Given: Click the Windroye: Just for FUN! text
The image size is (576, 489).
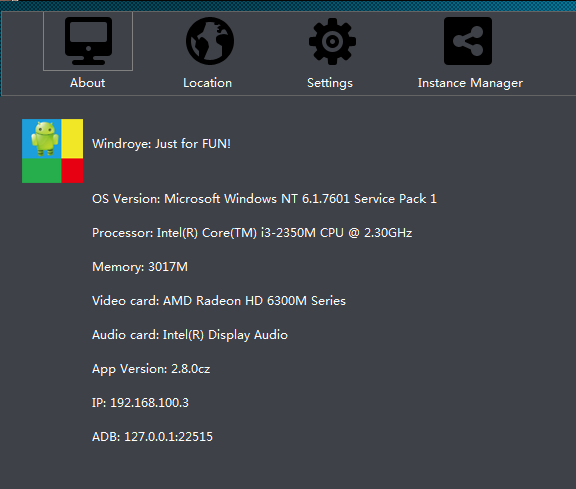Looking at the screenshot, I should tap(161, 144).
